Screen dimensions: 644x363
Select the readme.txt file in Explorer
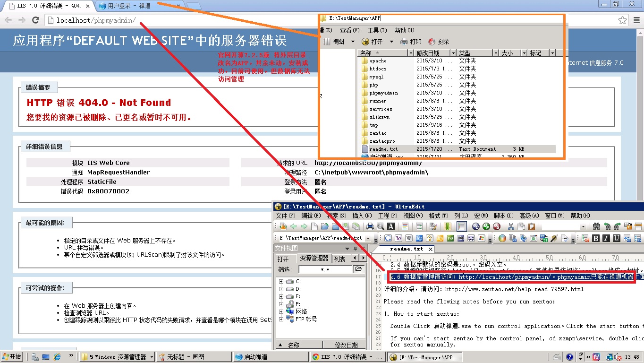coord(458,149)
